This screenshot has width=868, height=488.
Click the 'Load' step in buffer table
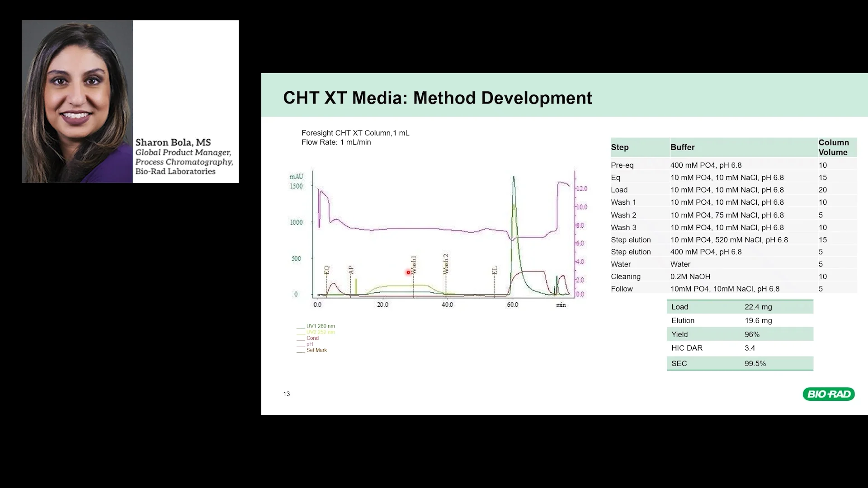[619, 190]
